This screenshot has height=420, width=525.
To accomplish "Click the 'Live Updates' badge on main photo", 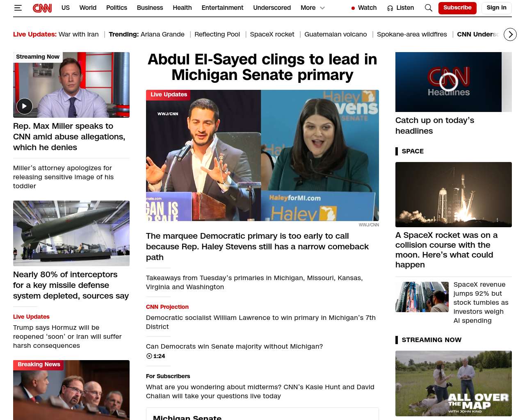I will 169,95.
